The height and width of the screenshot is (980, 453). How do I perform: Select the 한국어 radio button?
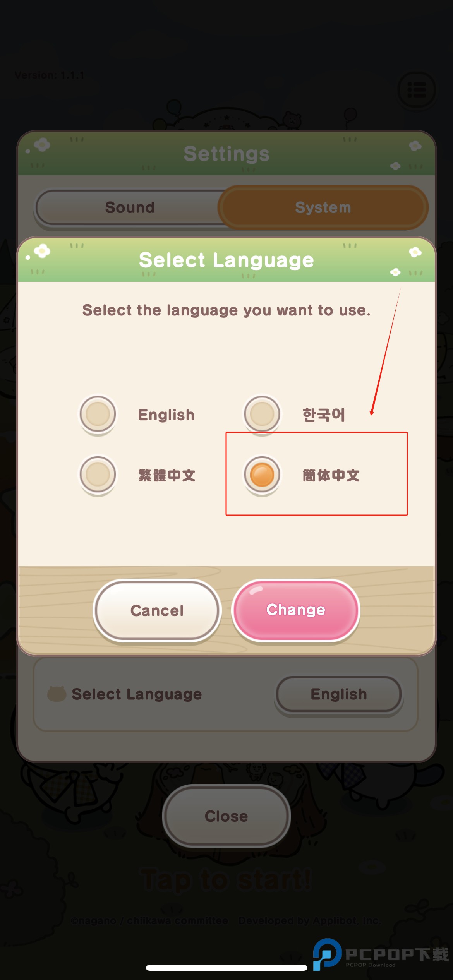click(262, 414)
